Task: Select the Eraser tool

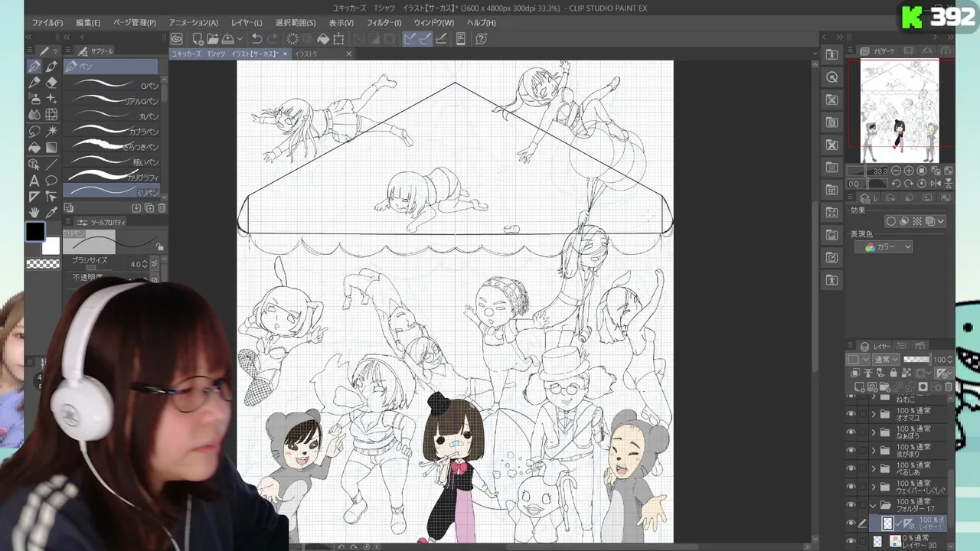Action: coord(51,83)
